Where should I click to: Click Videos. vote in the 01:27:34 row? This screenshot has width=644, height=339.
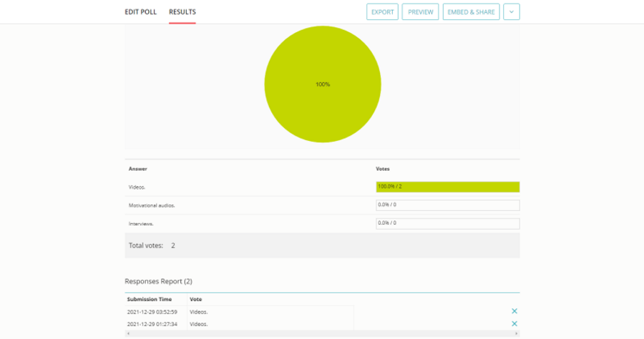(199, 324)
